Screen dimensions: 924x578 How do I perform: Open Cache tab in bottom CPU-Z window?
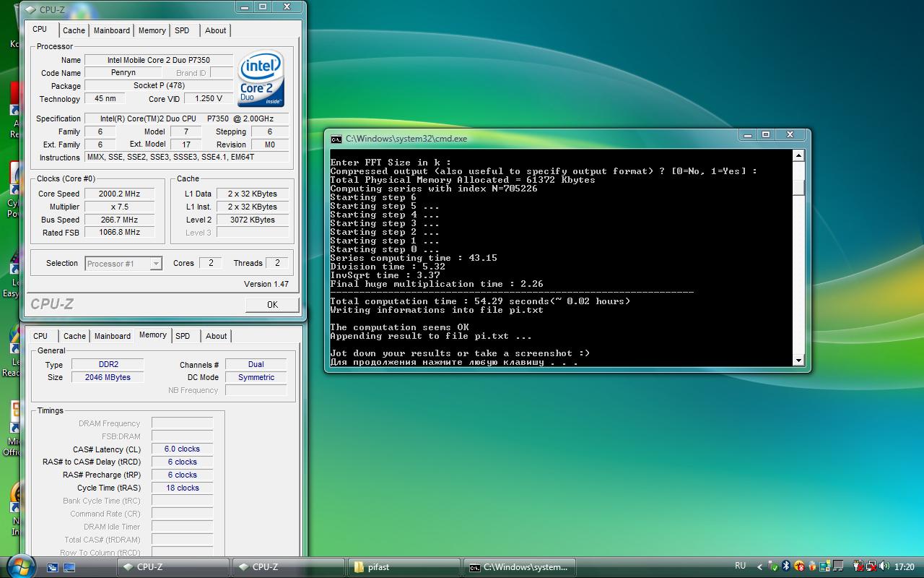74,336
